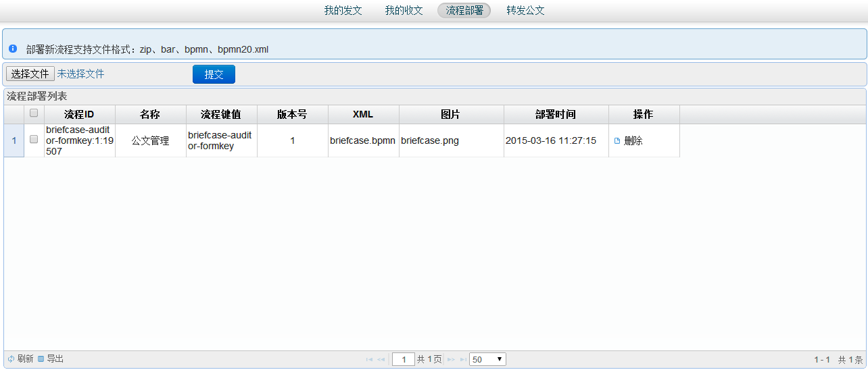Viewport: 868px width, 370px height.
Task: Click the 版本号 column header
Action: point(292,114)
